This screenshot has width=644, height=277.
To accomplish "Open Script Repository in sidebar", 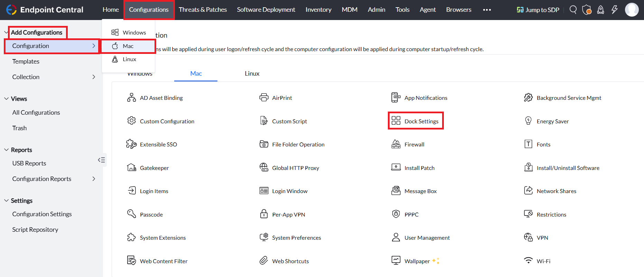I will [x=35, y=230].
